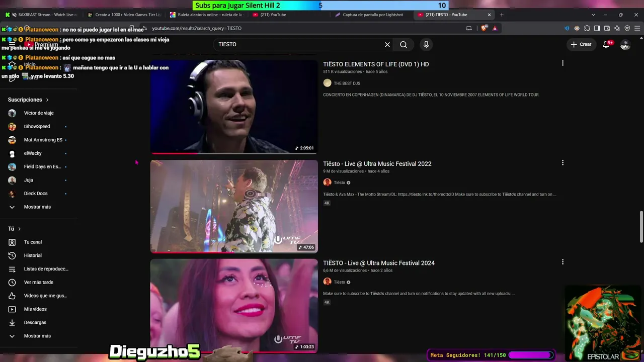Switch to the (211) YouTube tab
This screenshot has height=362, width=644.
coord(289,15)
